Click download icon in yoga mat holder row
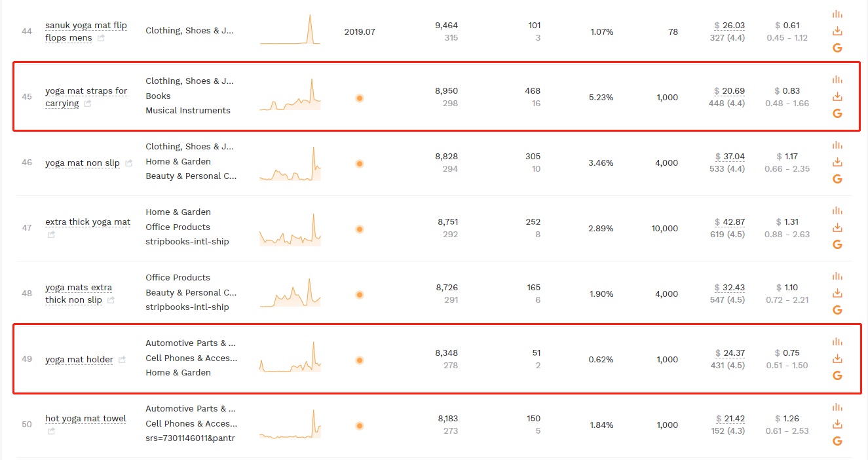 point(837,358)
